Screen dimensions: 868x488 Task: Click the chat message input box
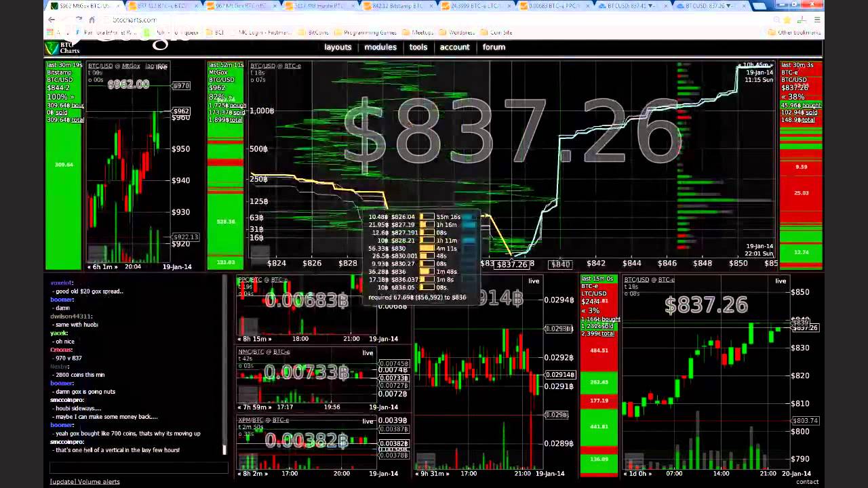pos(138,467)
